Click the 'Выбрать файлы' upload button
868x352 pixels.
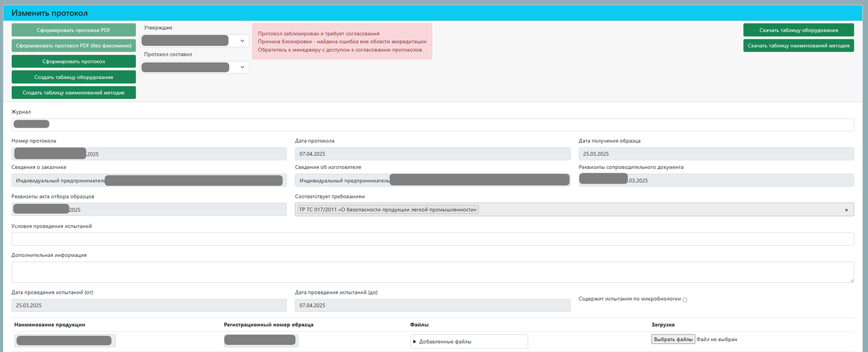pos(673,339)
